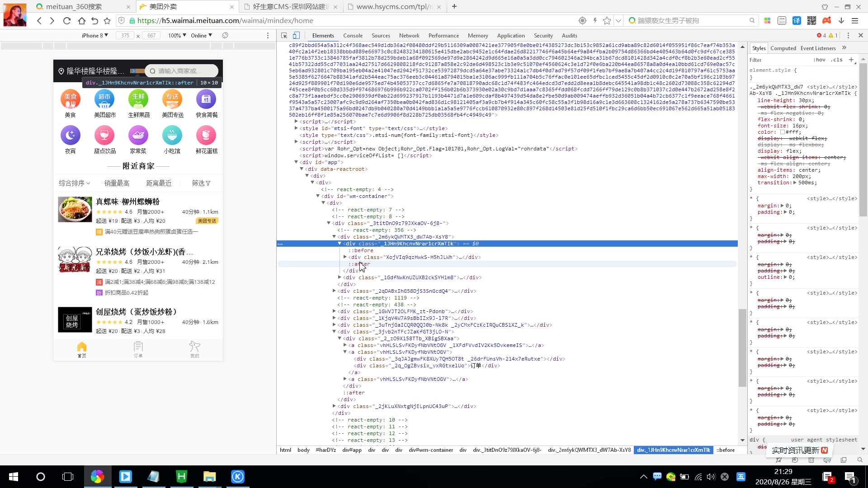Toggle :hov element state panel
The height and width of the screenshot is (488, 868).
coord(819,60)
